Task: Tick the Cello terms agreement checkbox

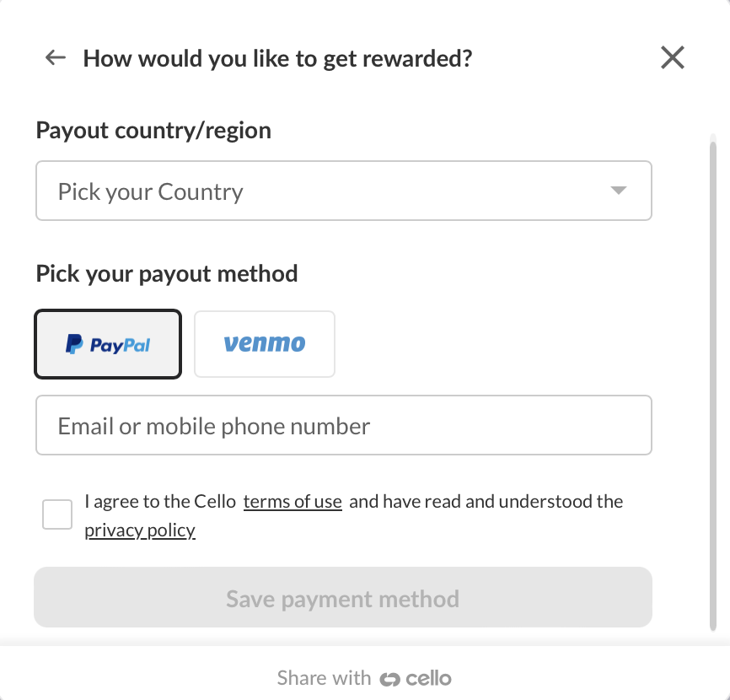Action: point(57,514)
